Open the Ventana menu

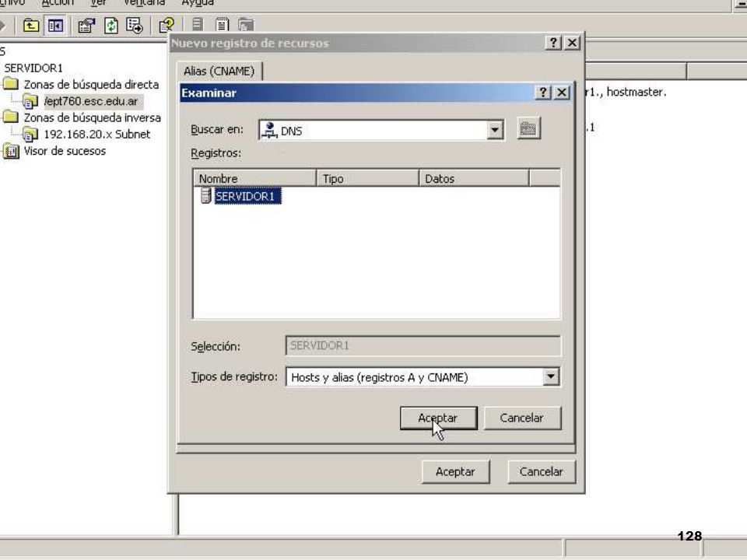tap(144, 2)
